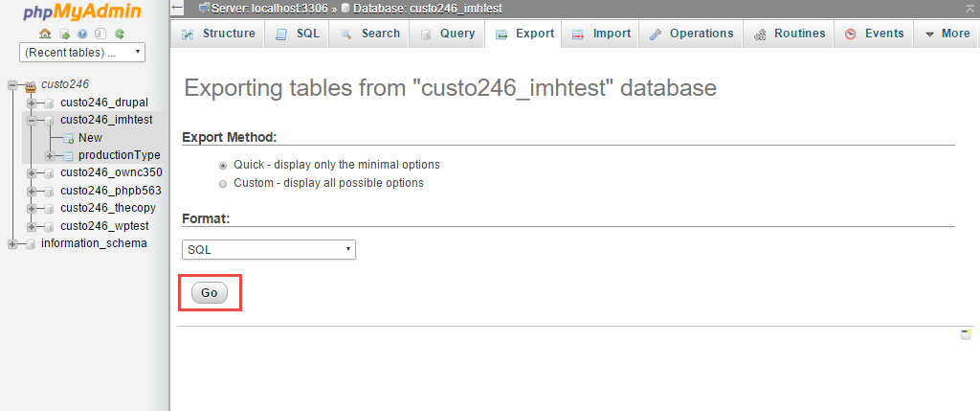This screenshot has height=411, width=980.
Task: Click the productionType table icon
Action: [69, 155]
